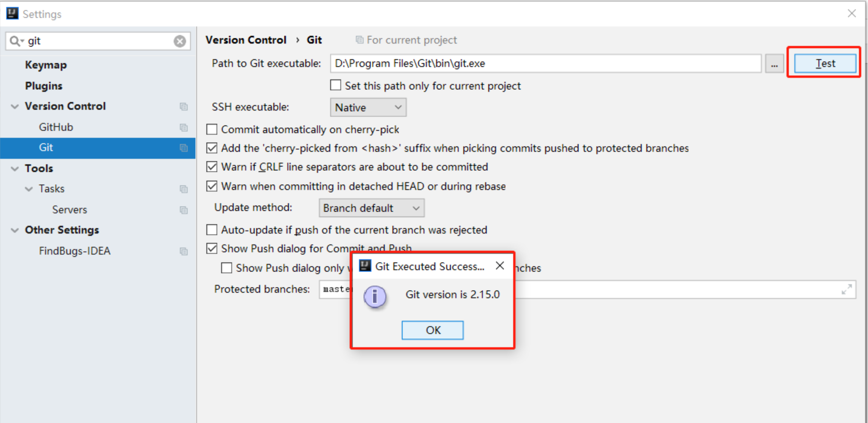Screen dimensions: 868x423
Task: Click the project-level icon beside Tasks
Action: (x=184, y=189)
